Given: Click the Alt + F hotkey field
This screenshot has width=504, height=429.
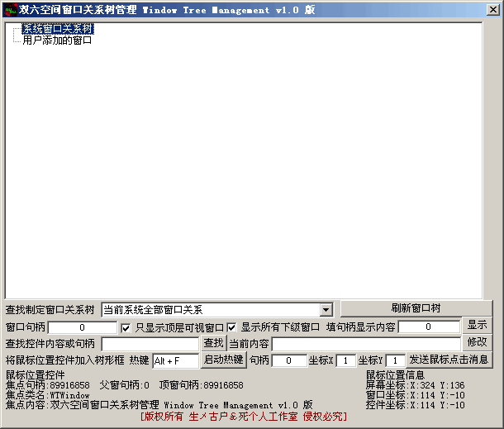Looking at the screenshot, I should 176,361.
